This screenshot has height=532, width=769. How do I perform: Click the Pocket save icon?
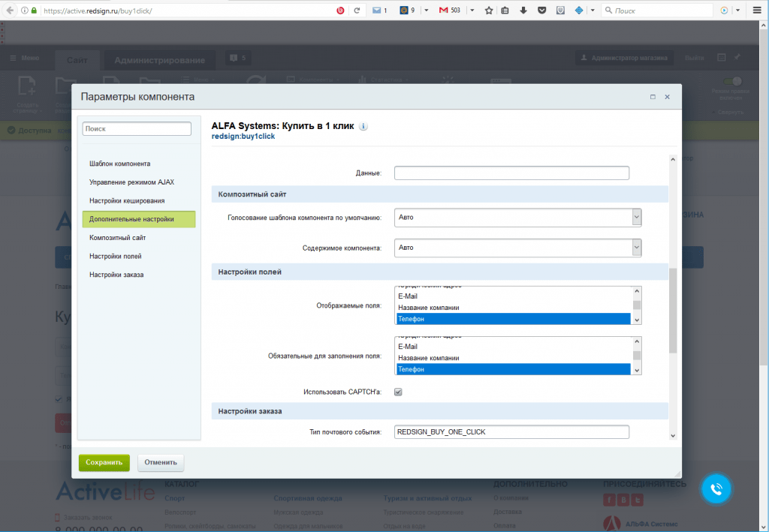(542, 11)
